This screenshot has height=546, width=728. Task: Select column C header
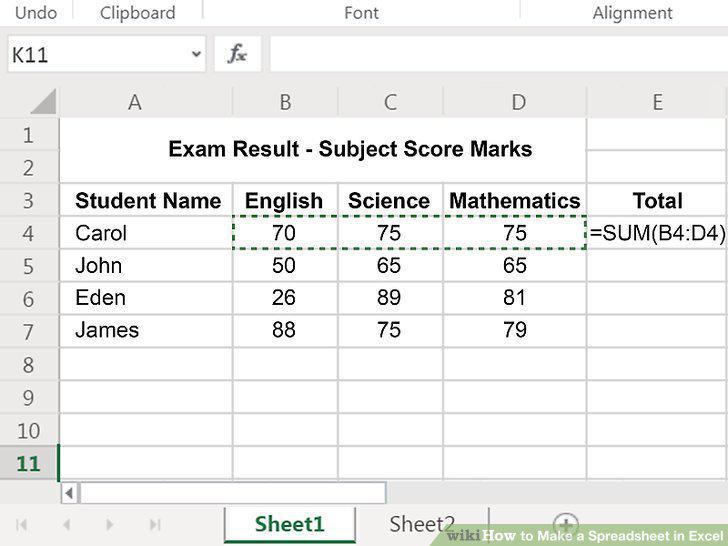pos(390,102)
